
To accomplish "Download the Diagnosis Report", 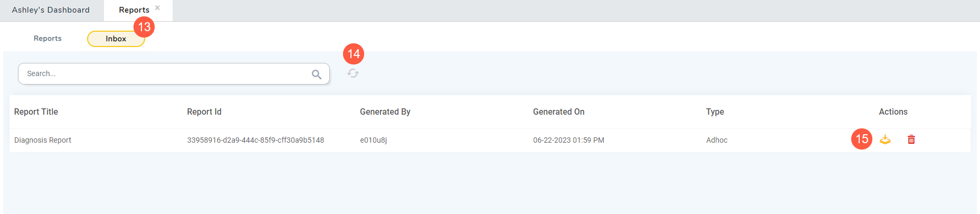I will [885, 139].
